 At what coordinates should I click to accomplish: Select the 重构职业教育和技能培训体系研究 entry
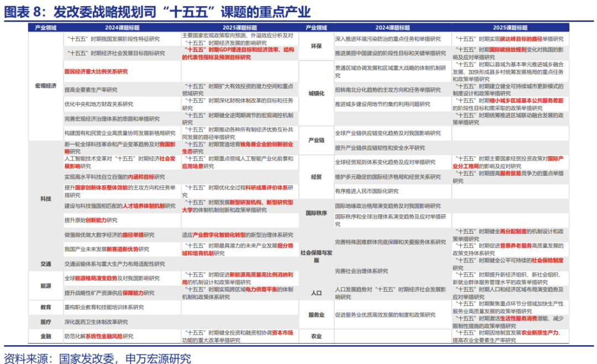tap(103, 307)
